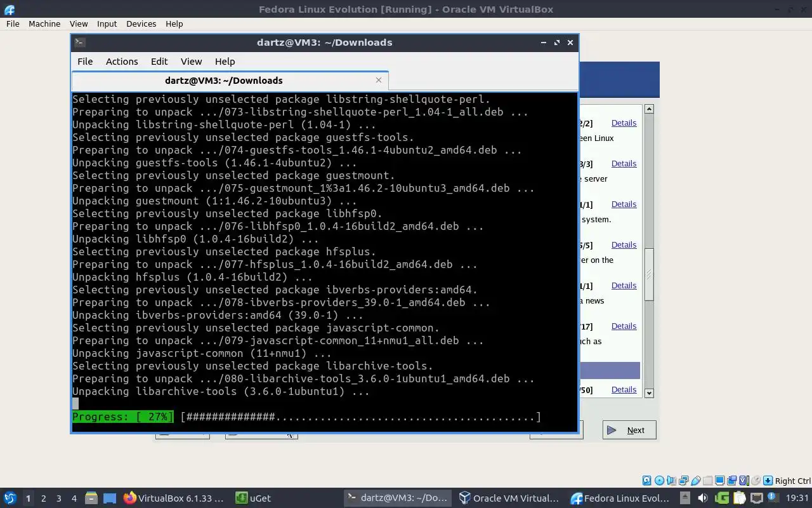Screen dimensions: 812x508
Task: Open Details link beside 'a news' row
Action: [624, 286]
